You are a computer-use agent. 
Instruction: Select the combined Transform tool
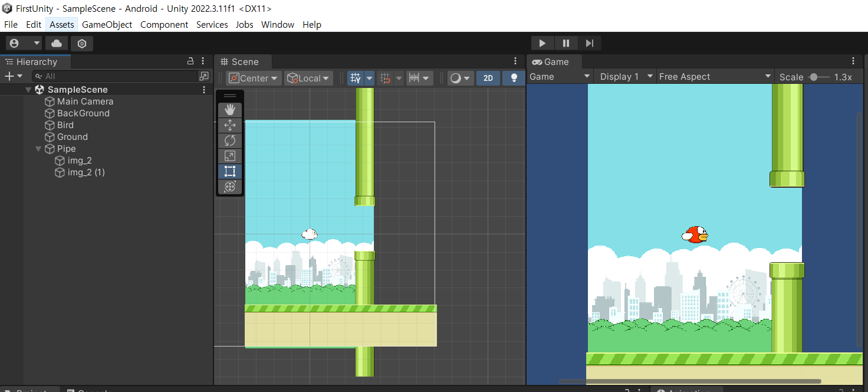coord(230,187)
